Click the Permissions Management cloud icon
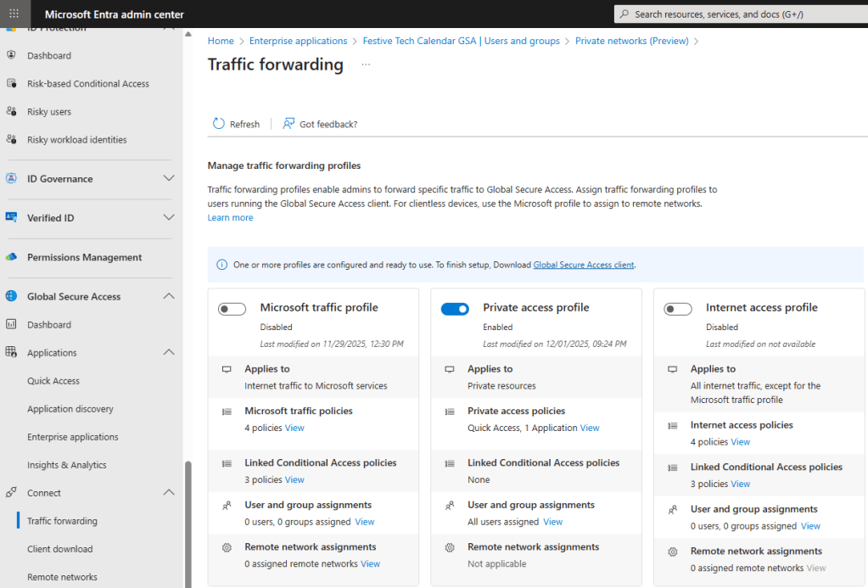The height and width of the screenshot is (588, 868). (11, 257)
